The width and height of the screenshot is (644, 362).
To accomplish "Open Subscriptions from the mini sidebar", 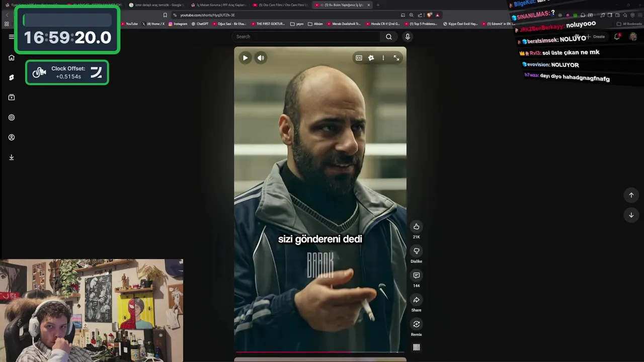I will click(x=12, y=98).
